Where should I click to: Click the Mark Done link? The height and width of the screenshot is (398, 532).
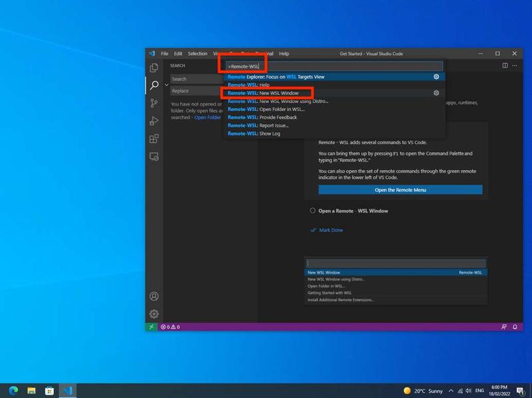tap(331, 230)
